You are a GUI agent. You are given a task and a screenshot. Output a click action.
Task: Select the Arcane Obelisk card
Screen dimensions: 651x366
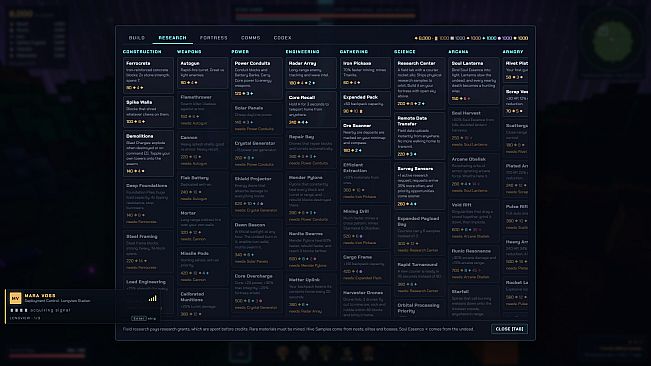tap(473, 175)
